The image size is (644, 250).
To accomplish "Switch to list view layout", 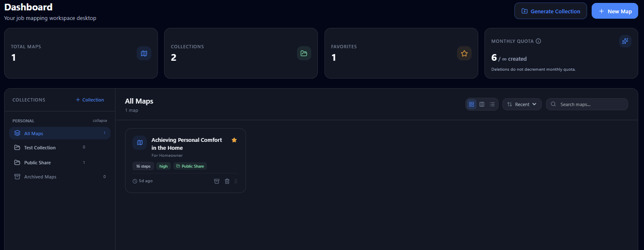I will (x=492, y=104).
